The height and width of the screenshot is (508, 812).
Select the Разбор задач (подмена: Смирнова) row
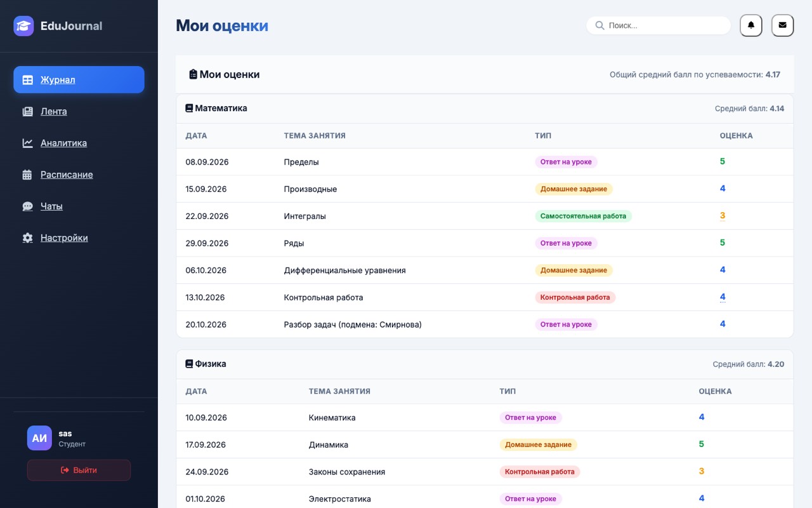pyautogui.click(x=485, y=324)
